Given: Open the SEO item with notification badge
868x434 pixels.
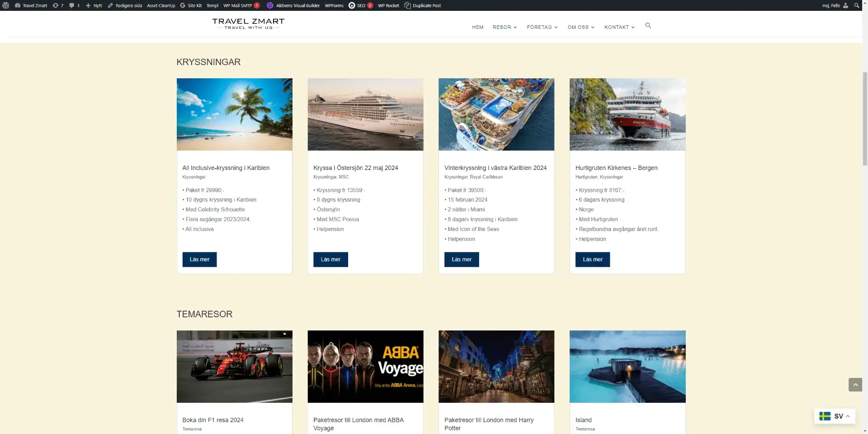Looking at the screenshot, I should click(360, 5).
